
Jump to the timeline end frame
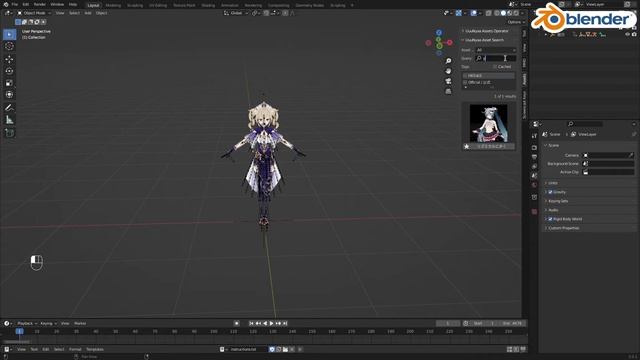285,323
